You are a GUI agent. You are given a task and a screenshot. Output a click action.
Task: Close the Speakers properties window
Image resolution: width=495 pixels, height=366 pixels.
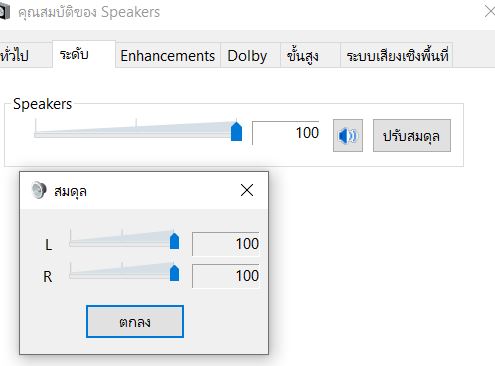pyautogui.click(x=490, y=12)
